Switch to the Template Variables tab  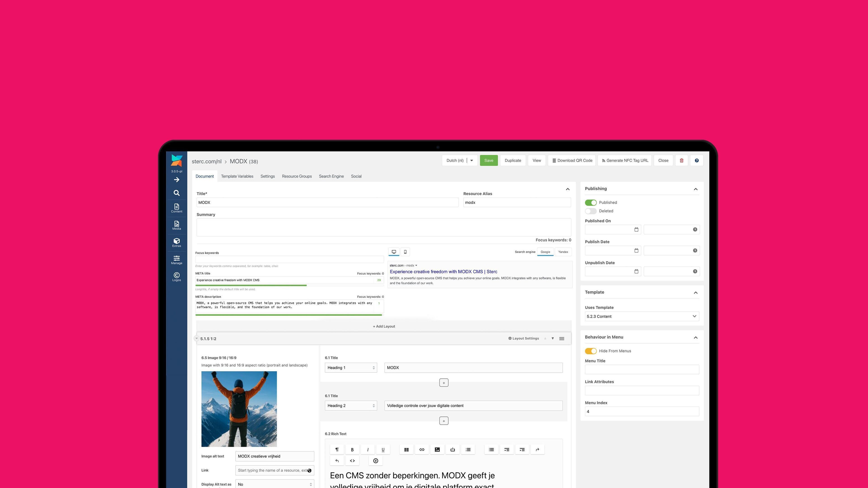(237, 176)
